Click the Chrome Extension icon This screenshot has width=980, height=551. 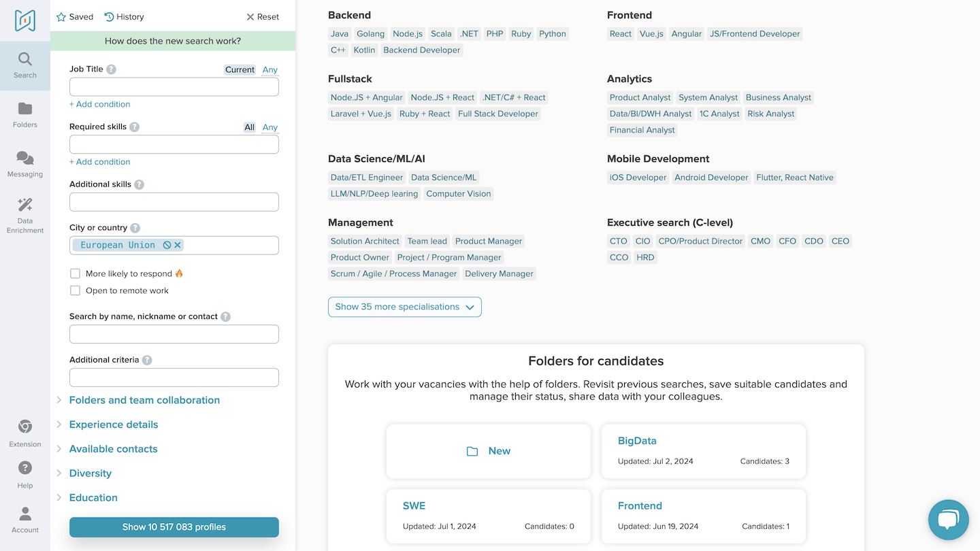[25, 433]
